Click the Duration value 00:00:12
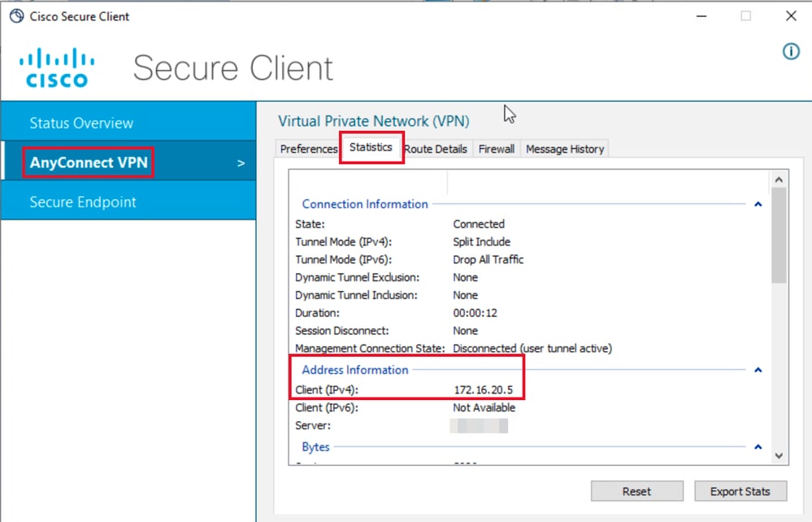This screenshot has width=812, height=522. click(475, 313)
